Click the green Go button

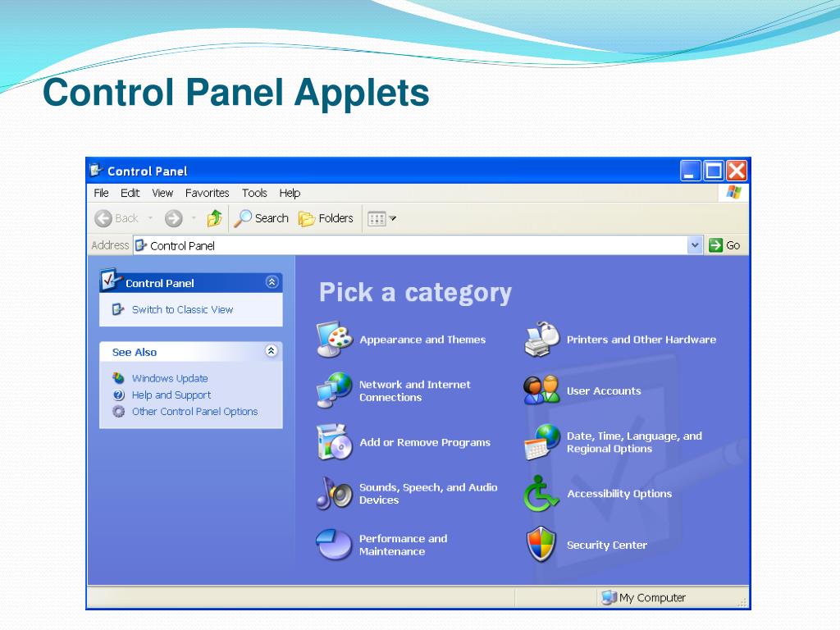(x=724, y=245)
